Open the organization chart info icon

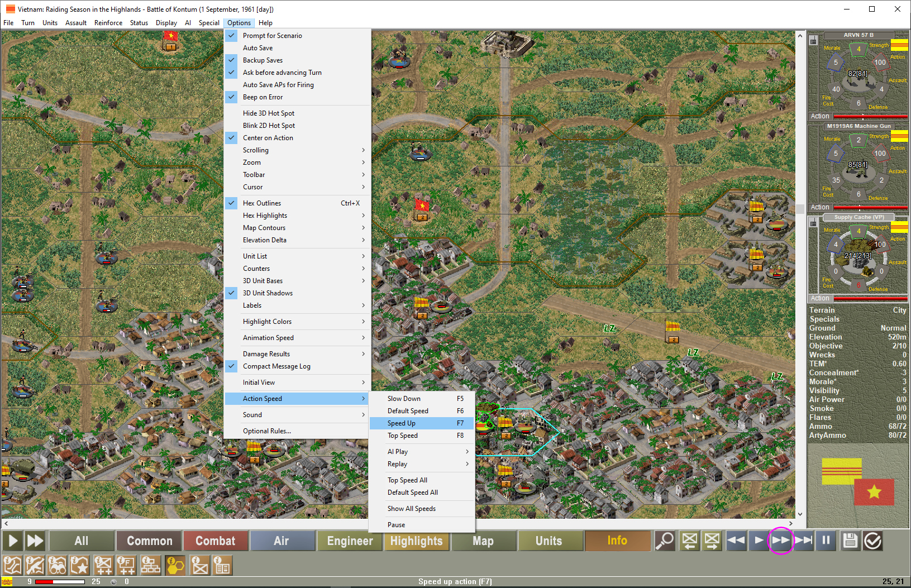click(150, 565)
